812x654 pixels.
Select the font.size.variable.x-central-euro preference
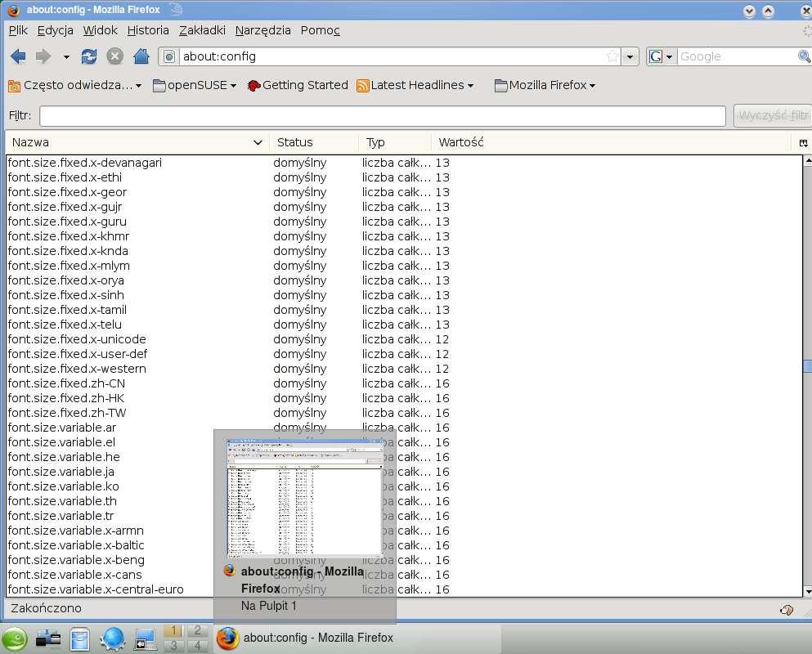pos(404,589)
